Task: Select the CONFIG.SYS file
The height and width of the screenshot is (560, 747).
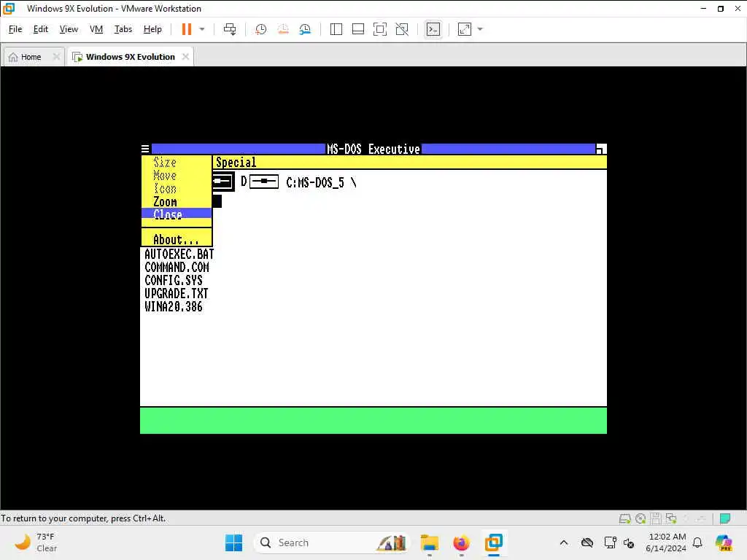Action: [174, 281]
